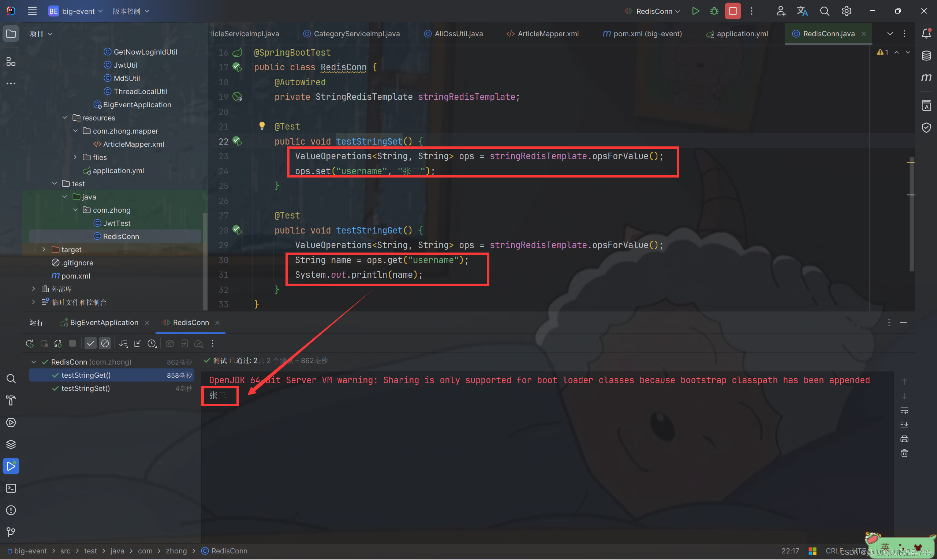Screen dimensions: 937x560
Task: Open the RedisConn run configuration dropdown
Action: click(x=652, y=11)
